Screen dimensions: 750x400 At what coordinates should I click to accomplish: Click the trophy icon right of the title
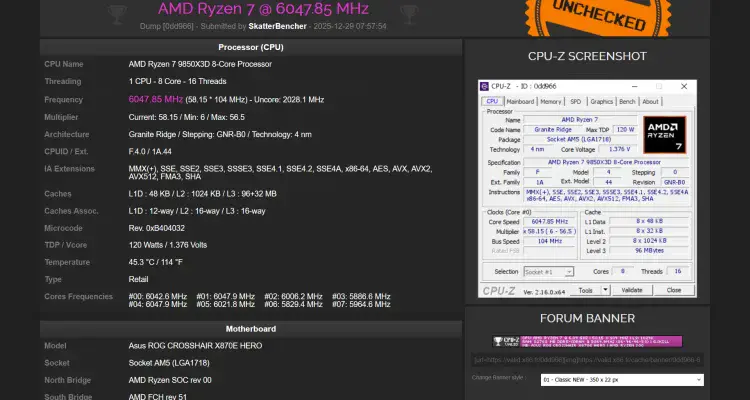pyautogui.click(x=409, y=14)
